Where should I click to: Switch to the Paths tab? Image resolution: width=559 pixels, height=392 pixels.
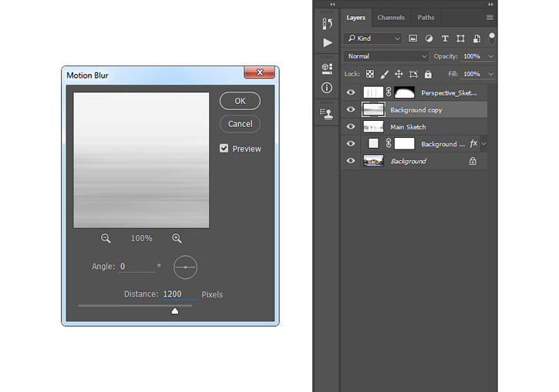click(x=426, y=18)
